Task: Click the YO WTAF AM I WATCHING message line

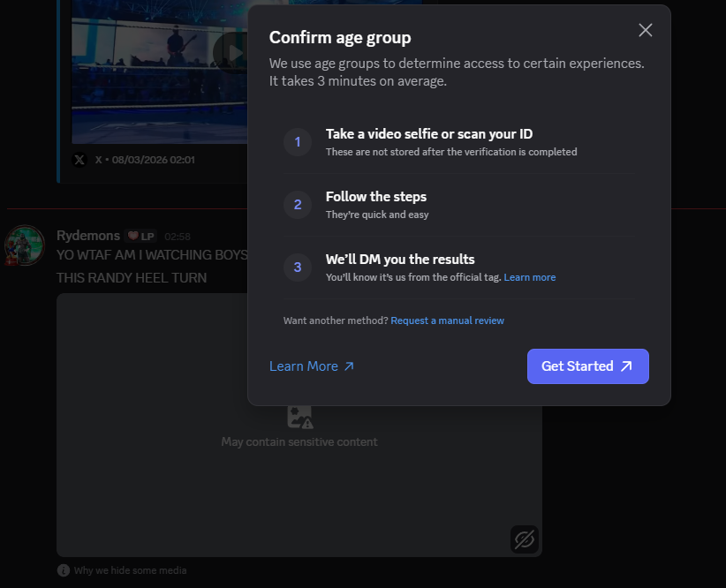Action: coord(152,254)
